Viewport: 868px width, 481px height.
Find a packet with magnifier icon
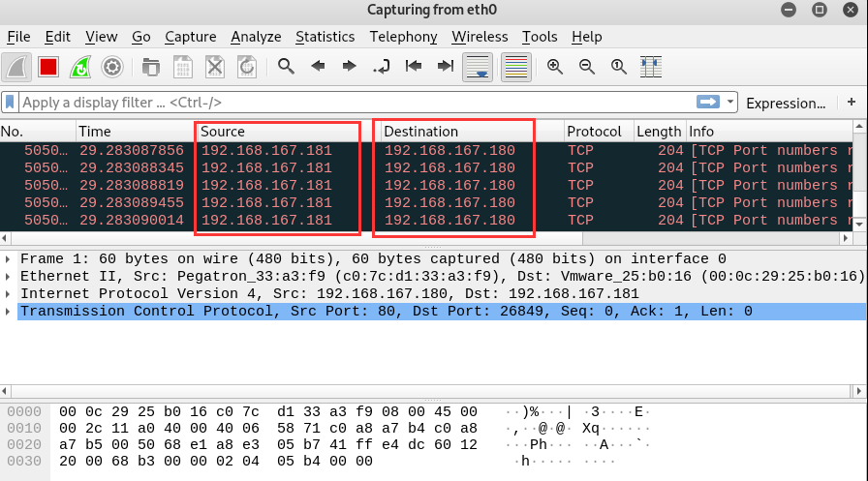coord(286,67)
